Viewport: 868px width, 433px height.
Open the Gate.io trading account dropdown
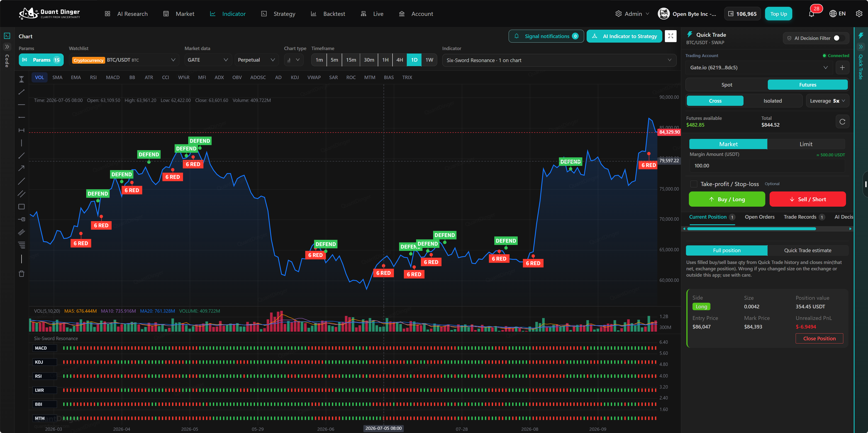click(x=759, y=68)
